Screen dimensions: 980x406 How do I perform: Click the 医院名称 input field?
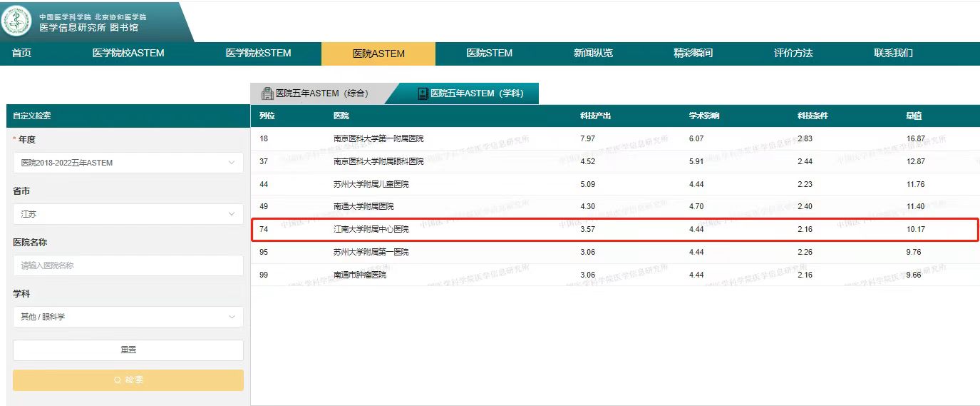coord(128,265)
